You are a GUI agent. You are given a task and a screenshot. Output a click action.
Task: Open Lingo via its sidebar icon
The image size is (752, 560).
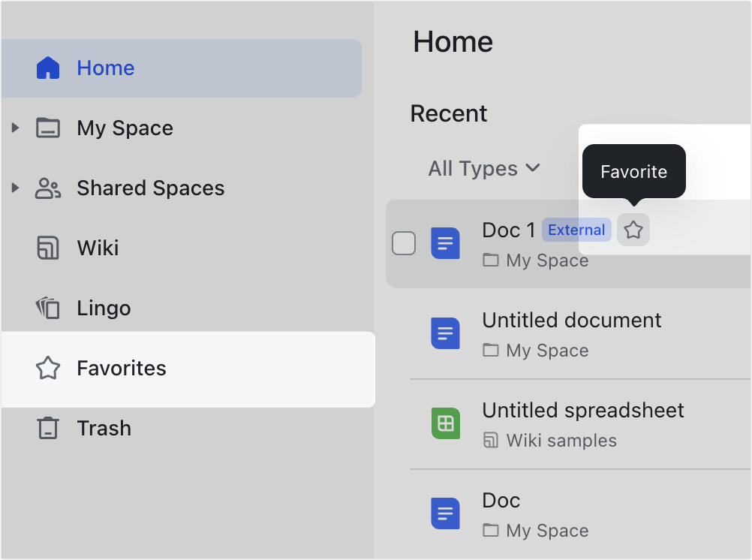(48, 308)
